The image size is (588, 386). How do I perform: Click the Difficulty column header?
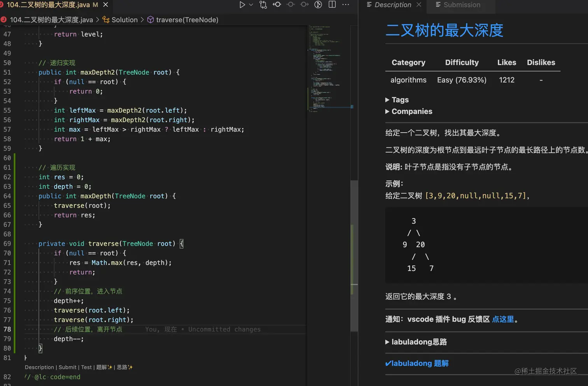click(462, 63)
